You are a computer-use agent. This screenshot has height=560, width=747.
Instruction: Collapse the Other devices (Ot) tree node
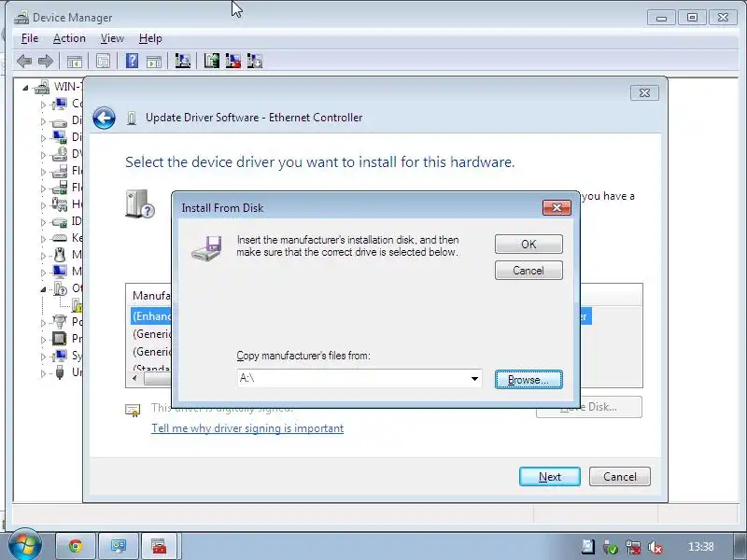pos(43,289)
